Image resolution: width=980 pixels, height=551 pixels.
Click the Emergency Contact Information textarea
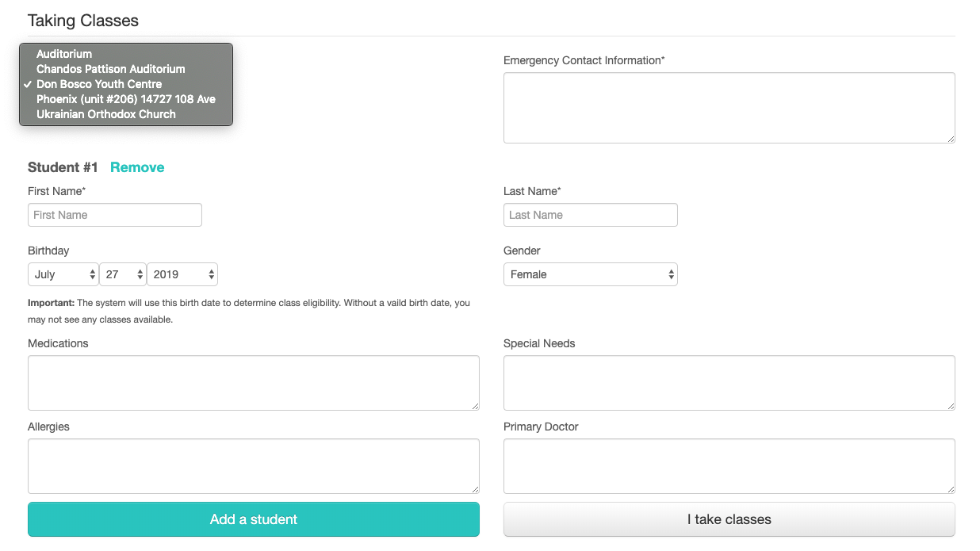click(729, 108)
